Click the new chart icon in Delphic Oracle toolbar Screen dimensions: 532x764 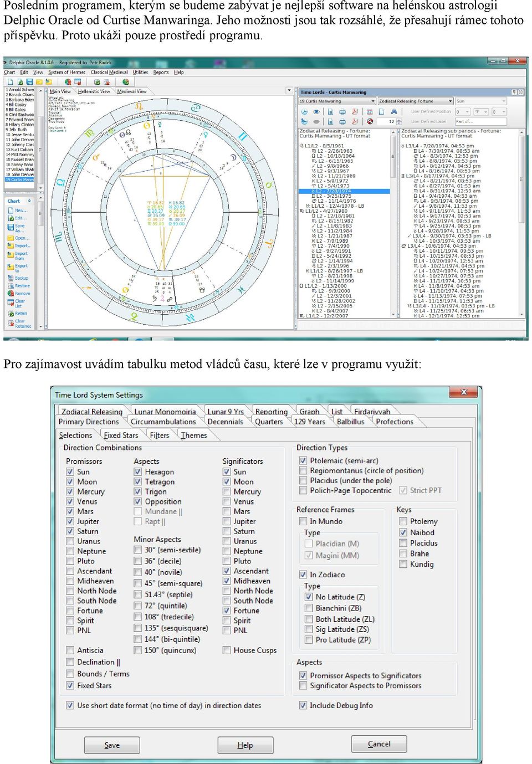[10, 82]
